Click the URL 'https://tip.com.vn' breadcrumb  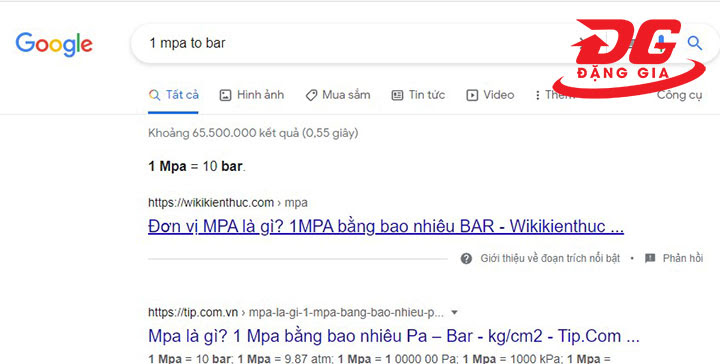coord(193,313)
